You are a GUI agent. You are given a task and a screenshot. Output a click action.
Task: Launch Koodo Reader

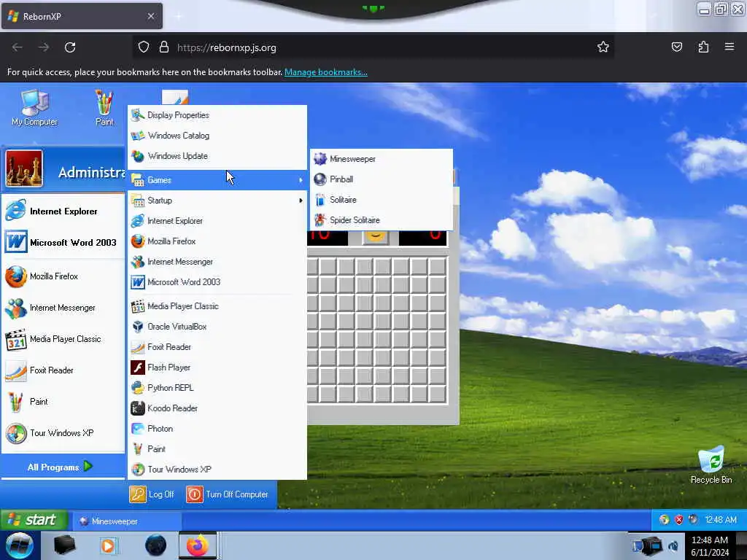[x=217, y=408]
